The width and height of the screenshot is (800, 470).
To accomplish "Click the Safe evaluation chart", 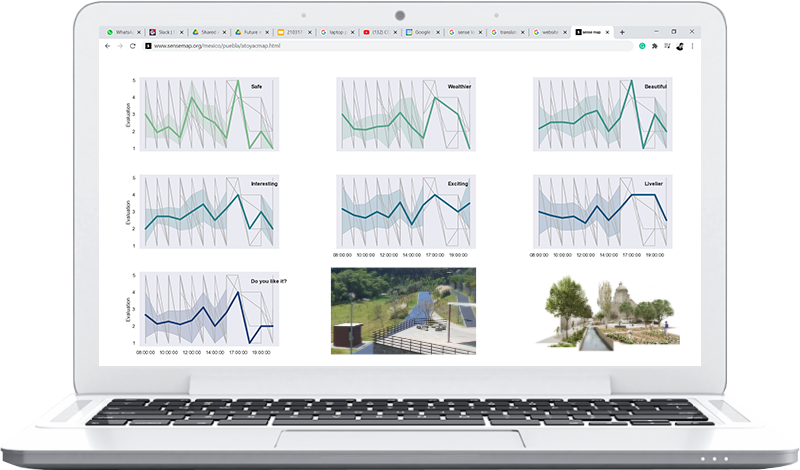I will point(207,115).
